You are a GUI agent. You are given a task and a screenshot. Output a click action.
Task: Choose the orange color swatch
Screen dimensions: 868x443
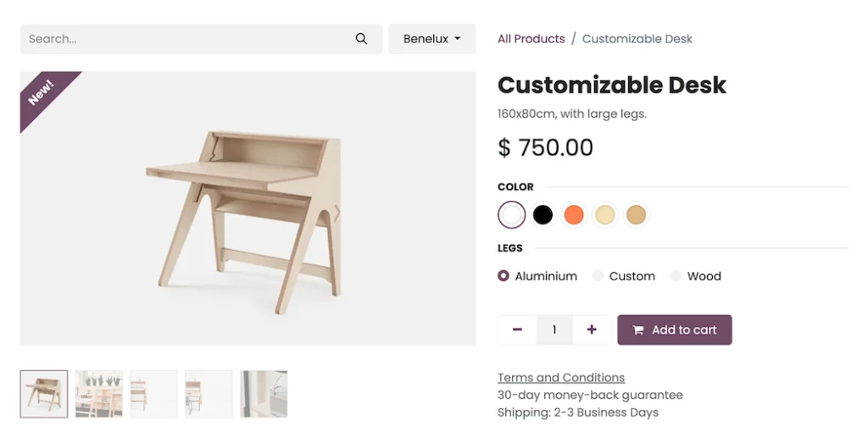pyautogui.click(x=574, y=215)
